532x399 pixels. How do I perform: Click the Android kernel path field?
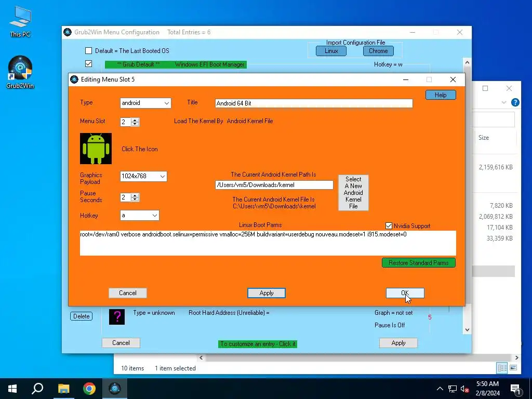(274, 185)
